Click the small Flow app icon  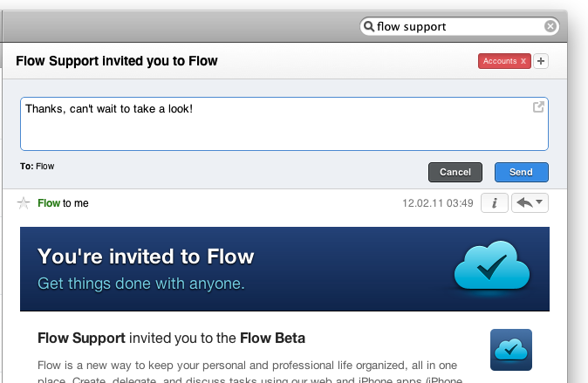click(x=510, y=350)
